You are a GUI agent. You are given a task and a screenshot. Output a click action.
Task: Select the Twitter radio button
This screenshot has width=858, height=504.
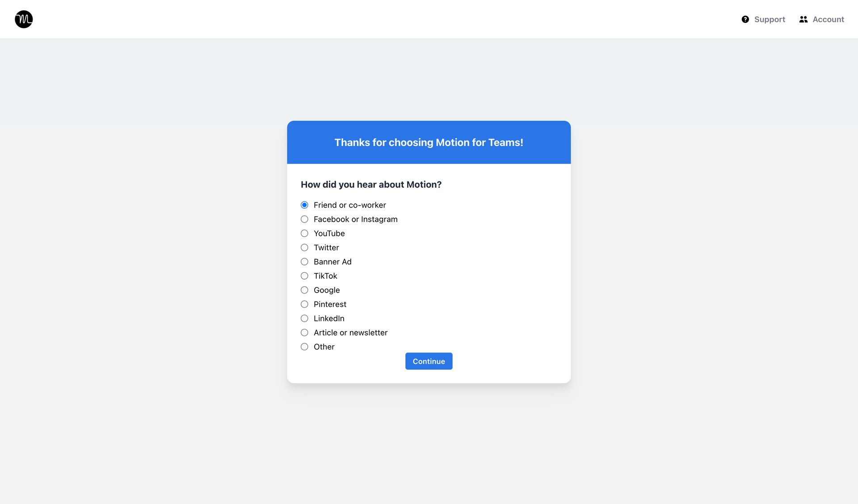coord(304,247)
